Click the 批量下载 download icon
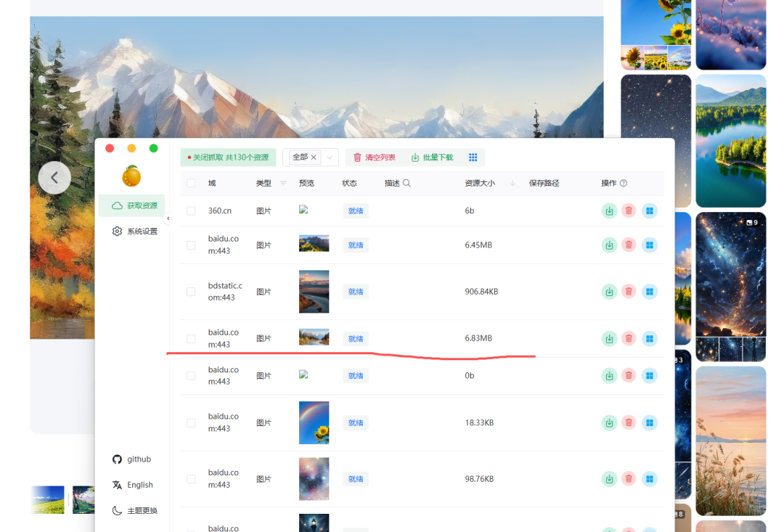Screen dimensions: 784x532 pos(415,157)
